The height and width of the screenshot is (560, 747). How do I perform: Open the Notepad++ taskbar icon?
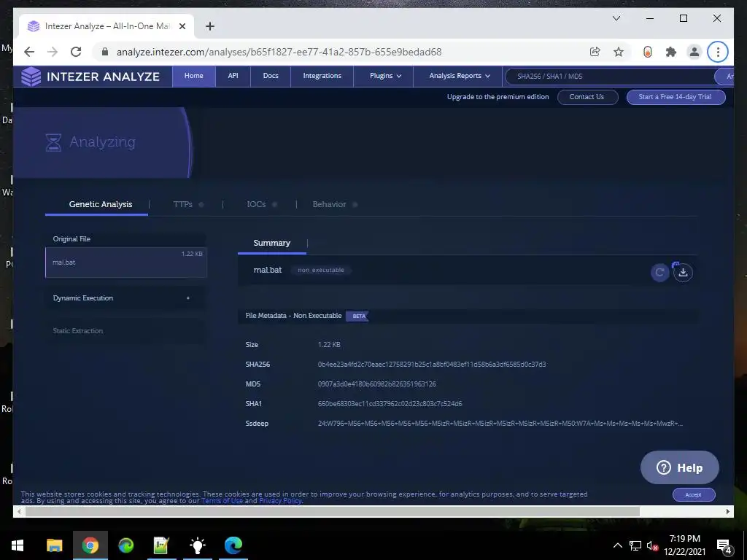coord(161,545)
